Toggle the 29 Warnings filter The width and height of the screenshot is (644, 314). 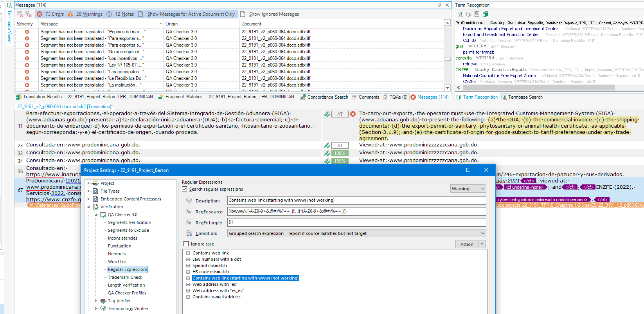point(85,14)
